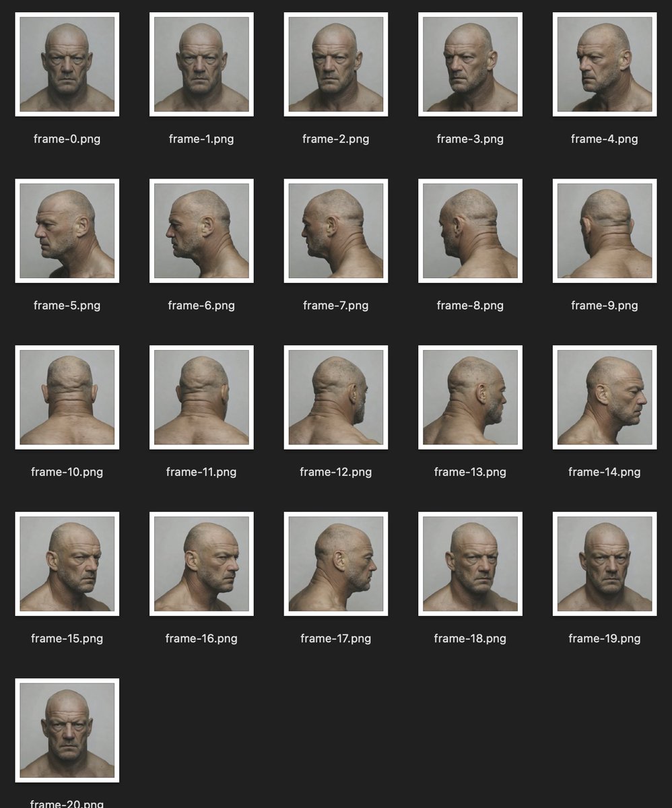
Task: Select the frame-6.png thumbnail image
Action: click(201, 231)
